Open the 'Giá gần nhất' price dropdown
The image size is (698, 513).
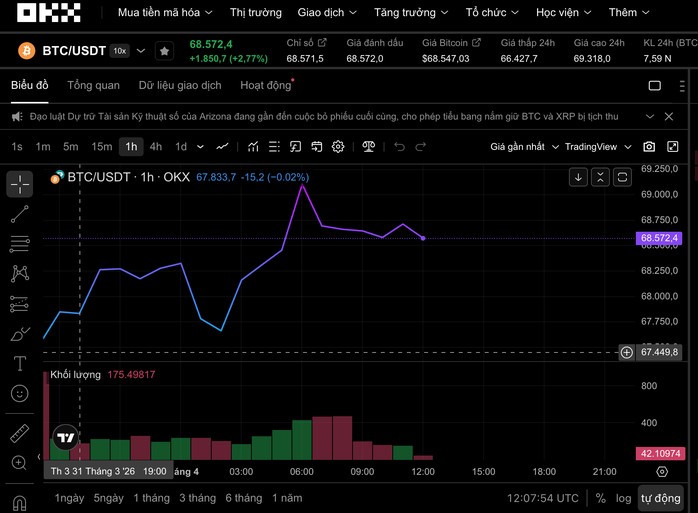click(523, 147)
